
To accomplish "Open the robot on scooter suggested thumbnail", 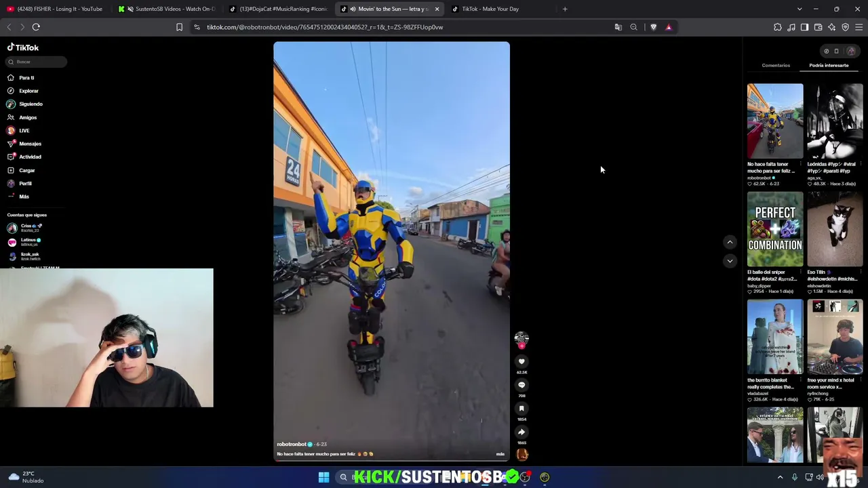I will coord(775,121).
